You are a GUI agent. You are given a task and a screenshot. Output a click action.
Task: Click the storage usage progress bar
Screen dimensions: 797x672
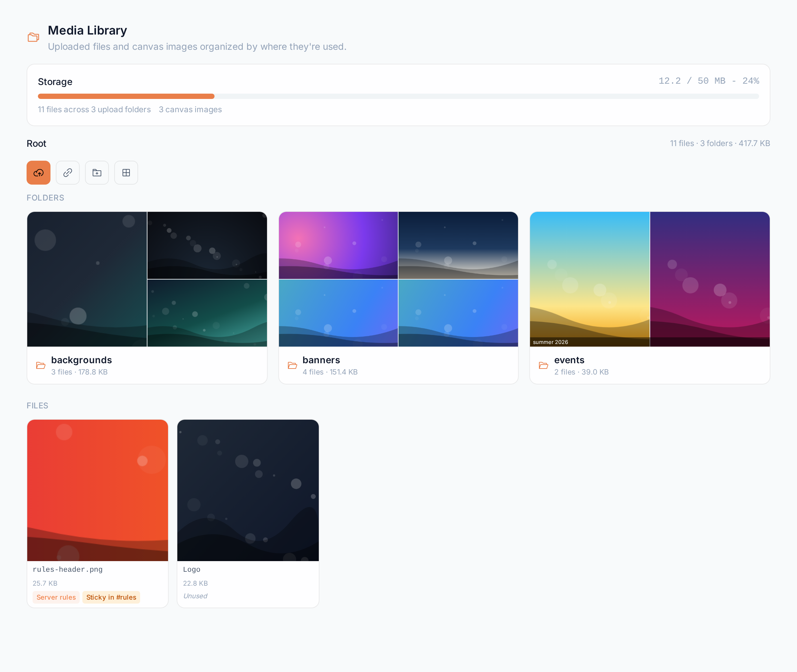398,96
